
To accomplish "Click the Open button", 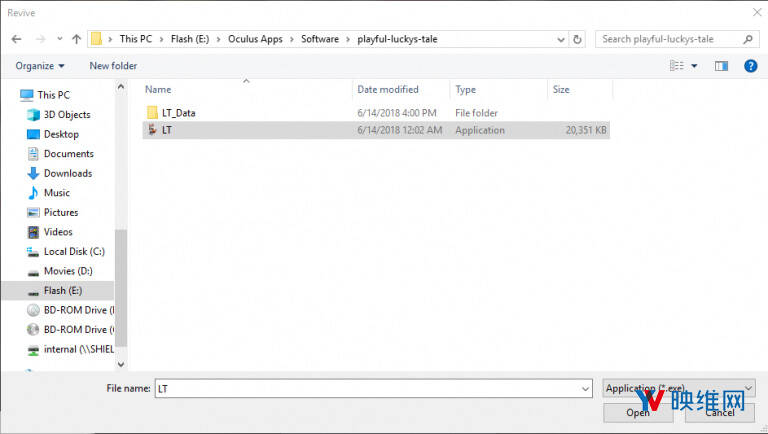I will point(637,411).
